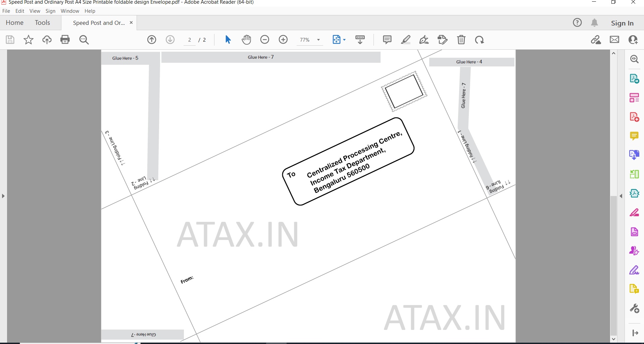
Task: Rotate the page view
Action: [480, 40]
